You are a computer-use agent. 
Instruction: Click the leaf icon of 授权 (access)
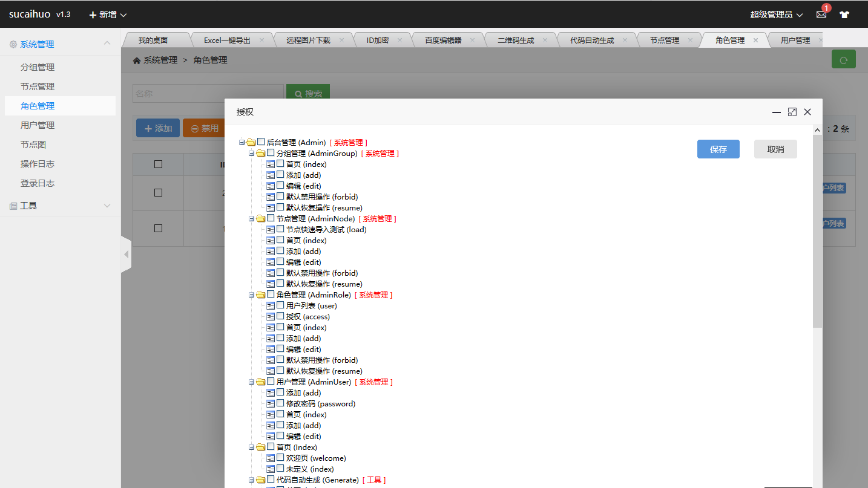pyautogui.click(x=271, y=316)
